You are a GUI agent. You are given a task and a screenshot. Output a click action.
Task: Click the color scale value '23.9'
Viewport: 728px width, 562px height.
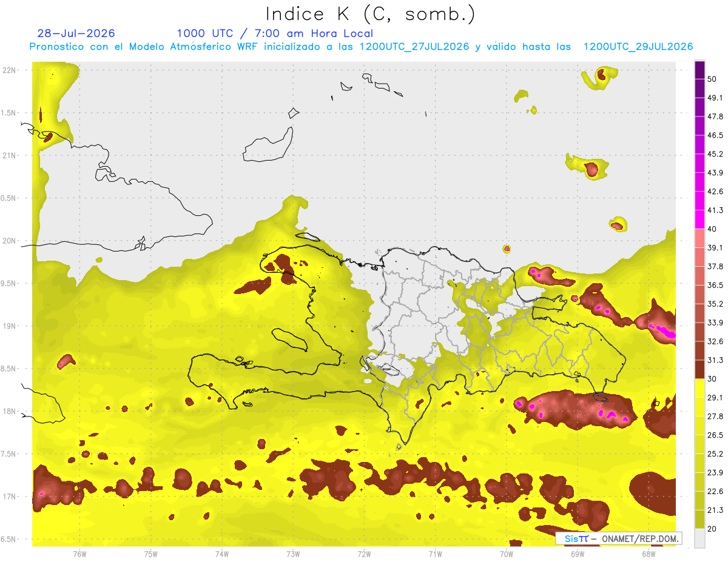point(715,473)
